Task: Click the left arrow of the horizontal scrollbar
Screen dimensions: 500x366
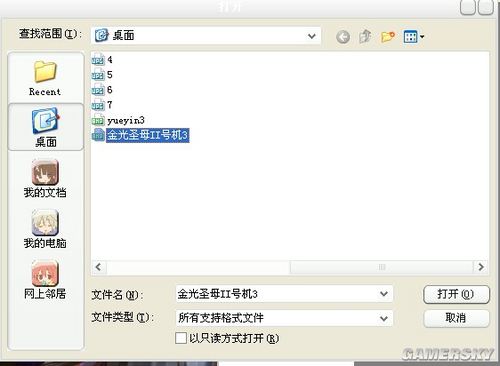Action: coord(98,267)
